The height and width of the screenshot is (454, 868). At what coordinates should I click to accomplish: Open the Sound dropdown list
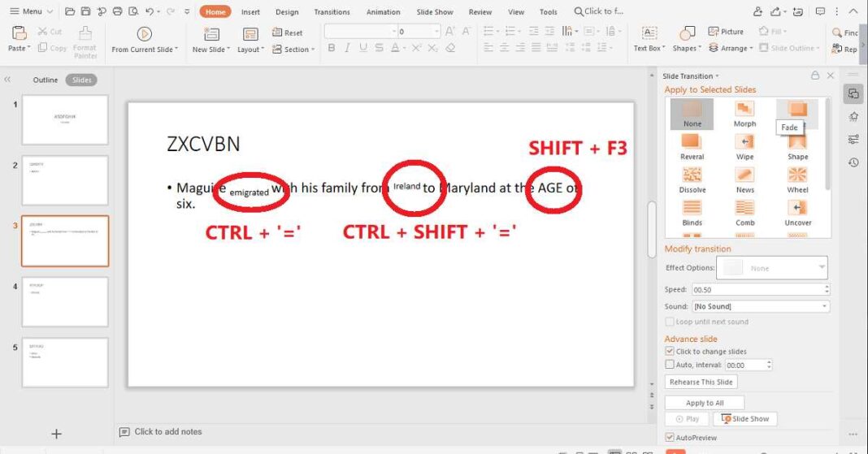(x=824, y=306)
